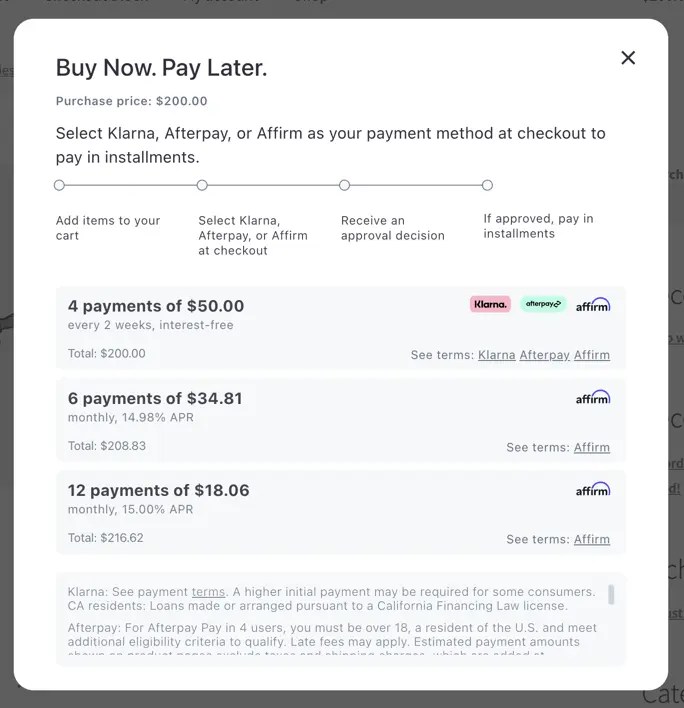Click the third step circle for approval decision
This screenshot has width=684, height=708.
pyautogui.click(x=344, y=185)
